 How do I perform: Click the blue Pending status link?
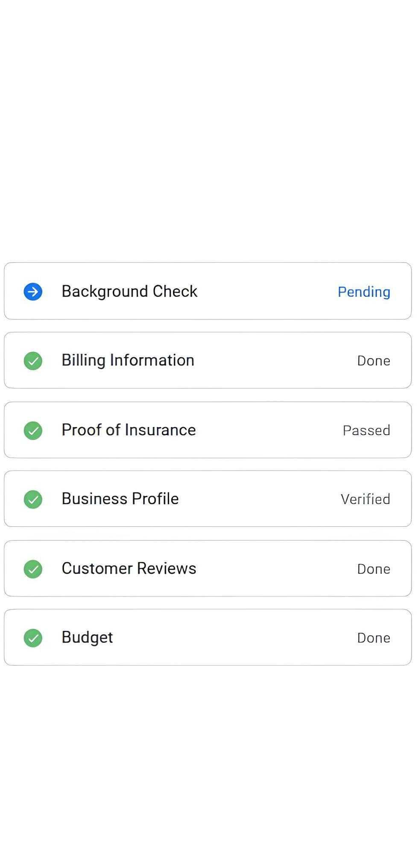[x=364, y=292]
